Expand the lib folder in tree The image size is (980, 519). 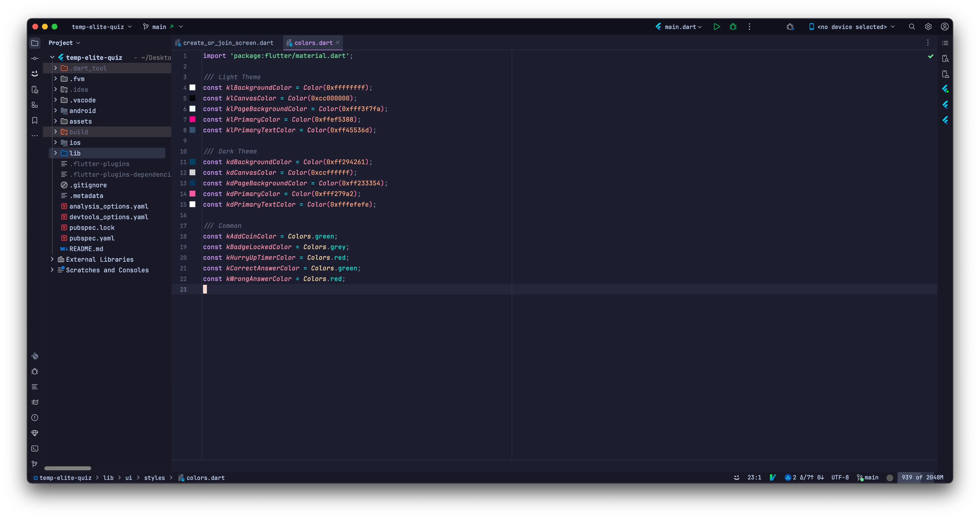pyautogui.click(x=55, y=153)
